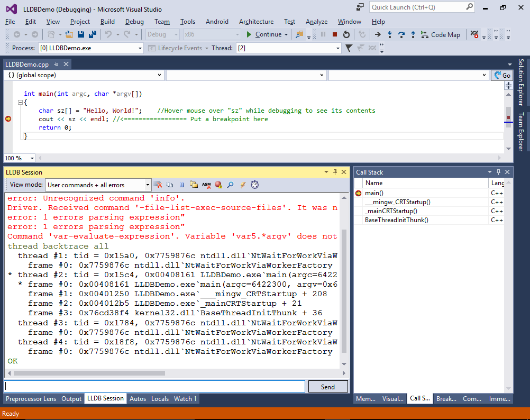The image size is (530, 420).
Task: Click the Save All icon
Action: click(x=92, y=34)
